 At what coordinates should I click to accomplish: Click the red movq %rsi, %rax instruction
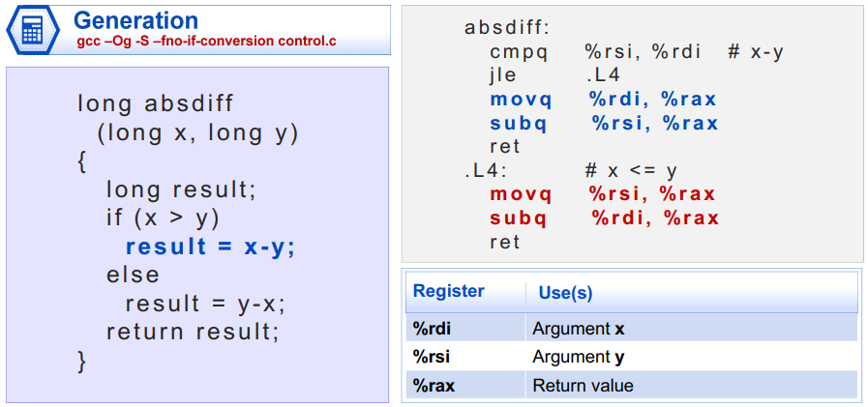coord(603,194)
